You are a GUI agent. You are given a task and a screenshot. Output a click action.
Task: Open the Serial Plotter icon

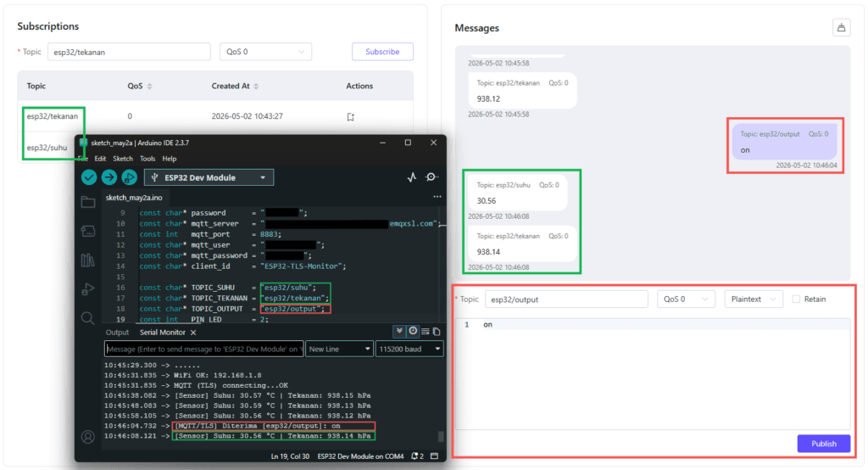pyautogui.click(x=412, y=177)
